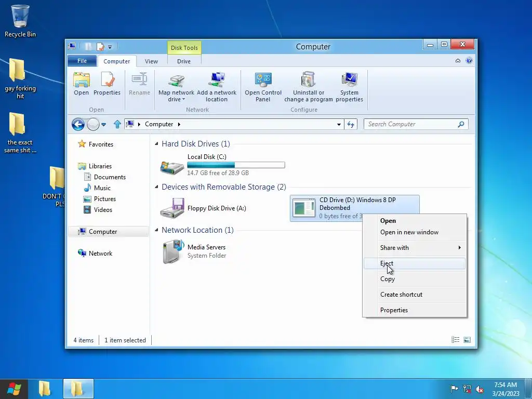
Task: Select Computer in the navigation pane
Action: tap(108, 231)
